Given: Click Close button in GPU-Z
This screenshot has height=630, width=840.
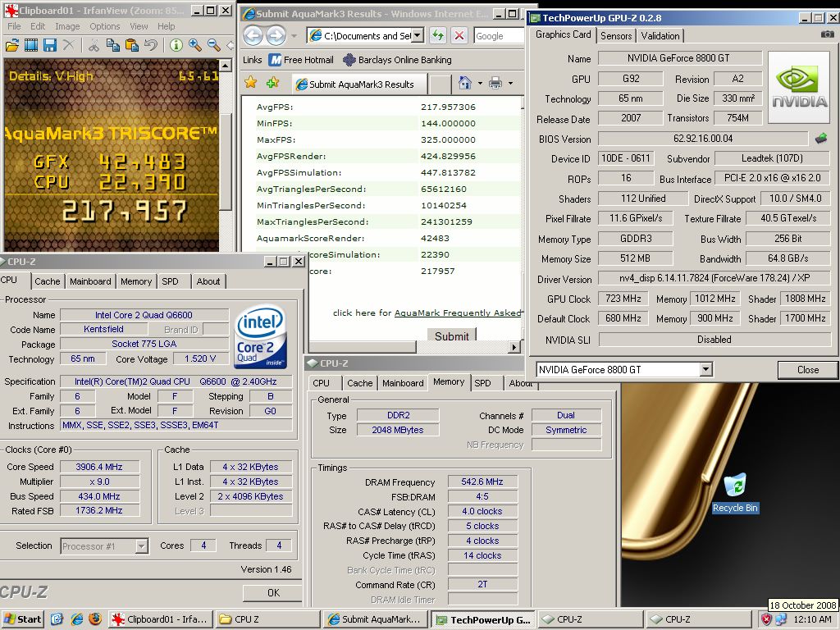Looking at the screenshot, I should coord(807,370).
